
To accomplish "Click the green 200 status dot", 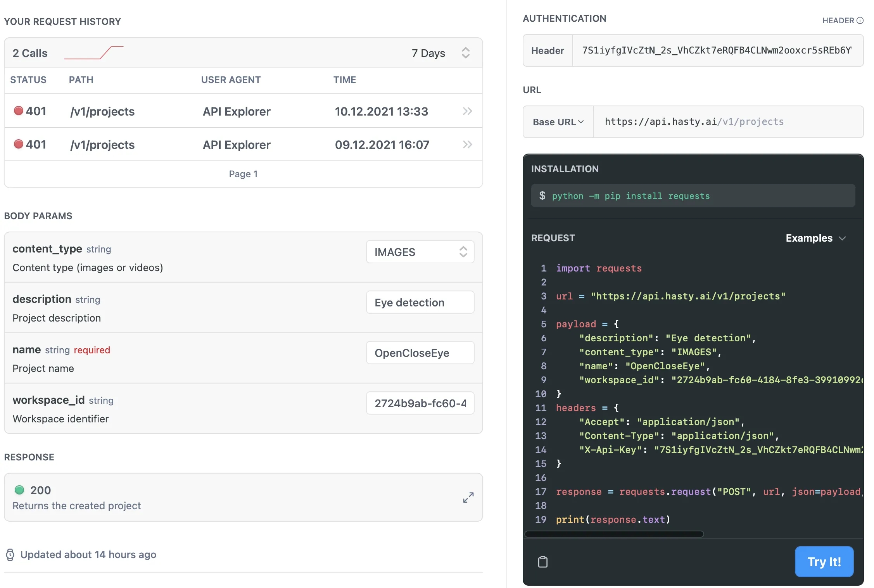I will point(19,490).
